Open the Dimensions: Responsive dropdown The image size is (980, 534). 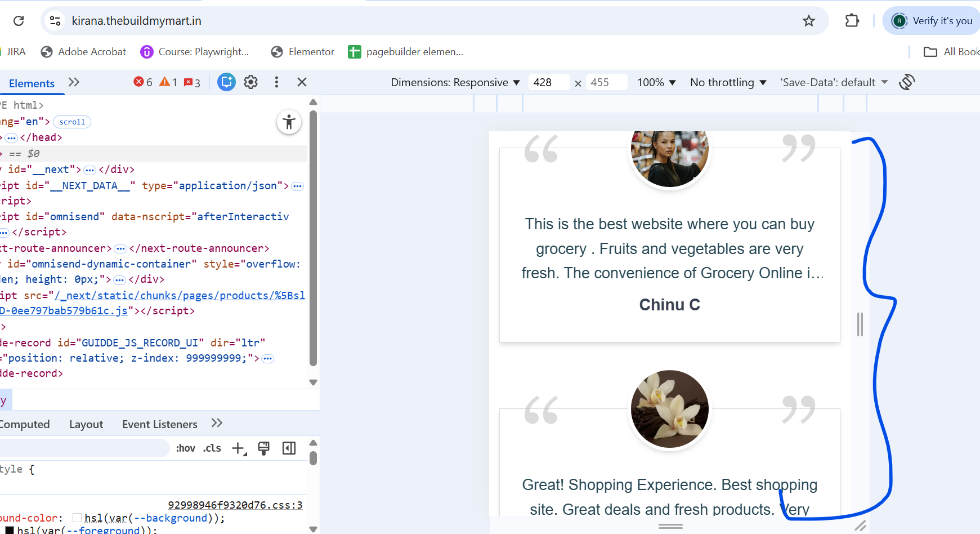click(x=455, y=82)
